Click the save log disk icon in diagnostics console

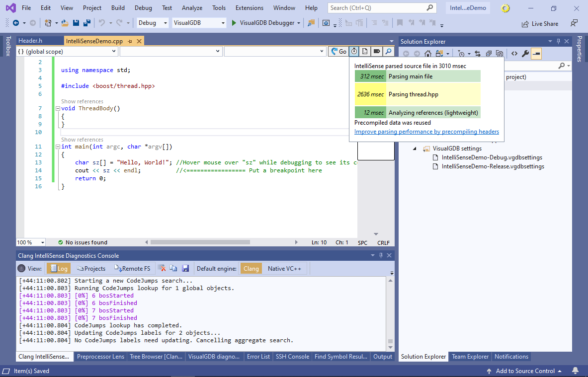(x=185, y=268)
